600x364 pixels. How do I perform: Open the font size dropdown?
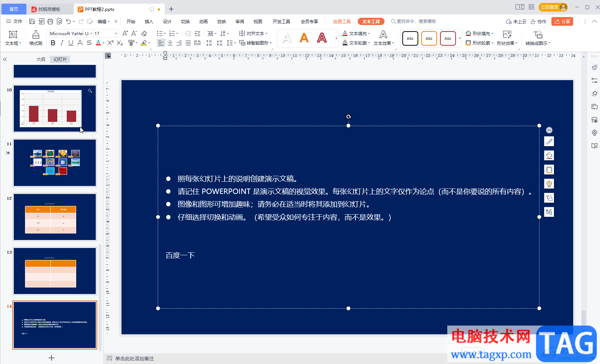pyautogui.click(x=116, y=33)
